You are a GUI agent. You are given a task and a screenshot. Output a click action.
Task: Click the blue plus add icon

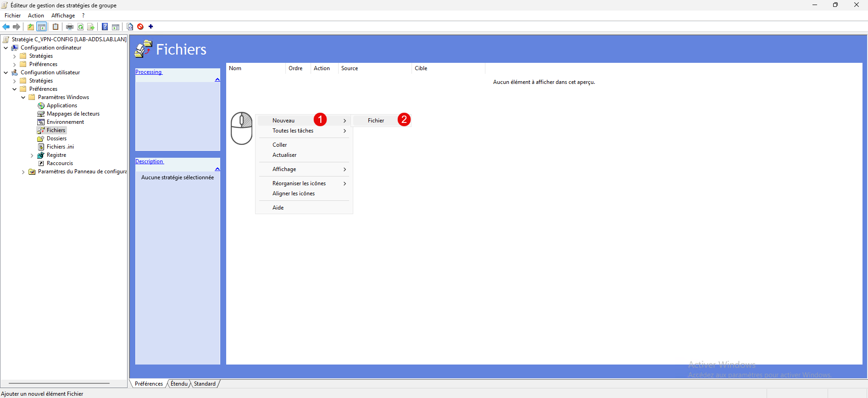point(150,27)
